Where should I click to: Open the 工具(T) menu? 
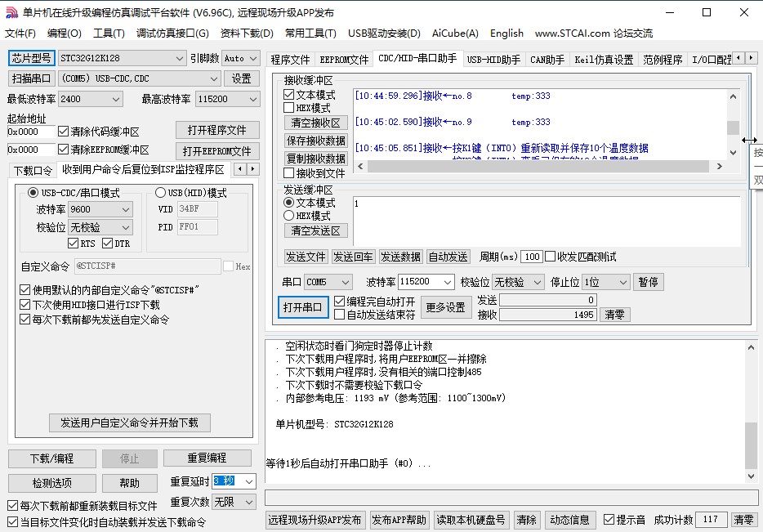tap(109, 34)
